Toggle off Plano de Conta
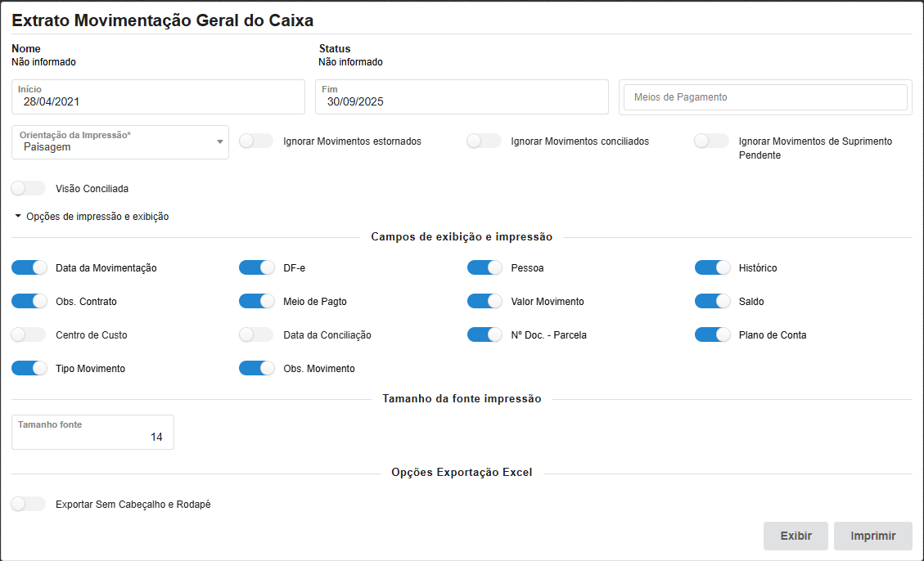 pyautogui.click(x=711, y=335)
